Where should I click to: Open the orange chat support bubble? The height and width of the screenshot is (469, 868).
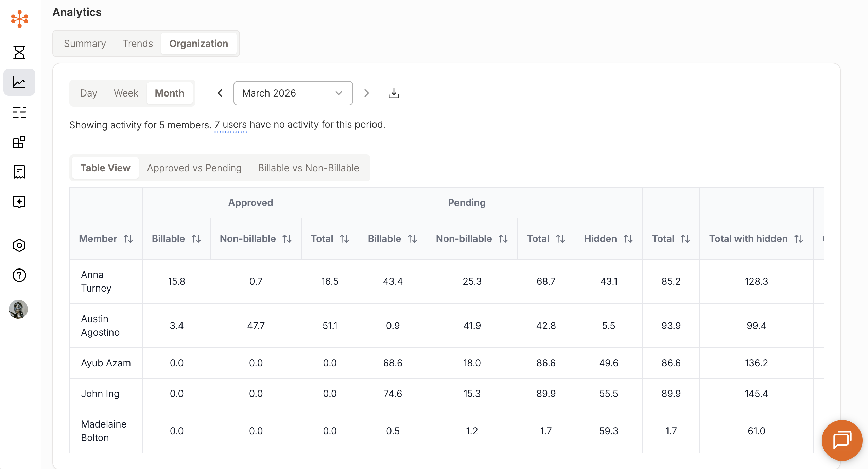pos(841,440)
